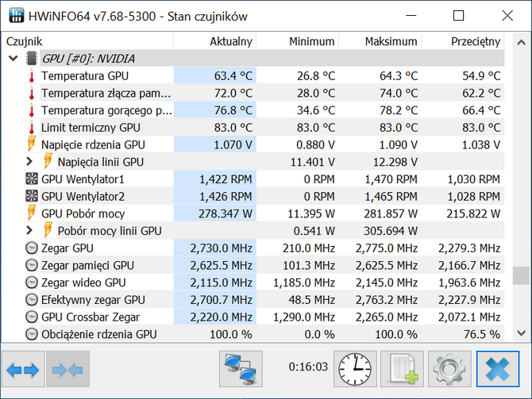Screen dimensions: 532x399
Task: Reset the elapsed time clock button
Action: [x=355, y=369]
